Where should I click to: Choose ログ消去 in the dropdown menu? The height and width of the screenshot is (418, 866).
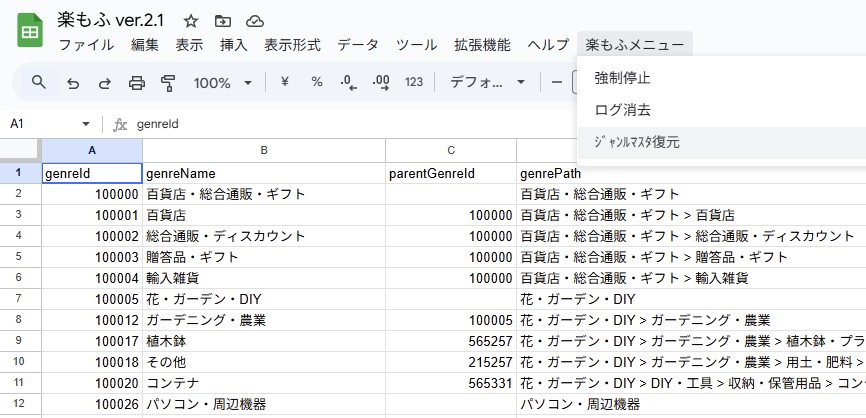click(x=622, y=109)
